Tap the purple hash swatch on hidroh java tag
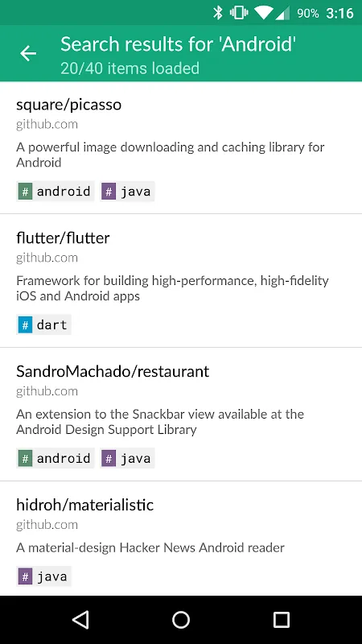 25,576
